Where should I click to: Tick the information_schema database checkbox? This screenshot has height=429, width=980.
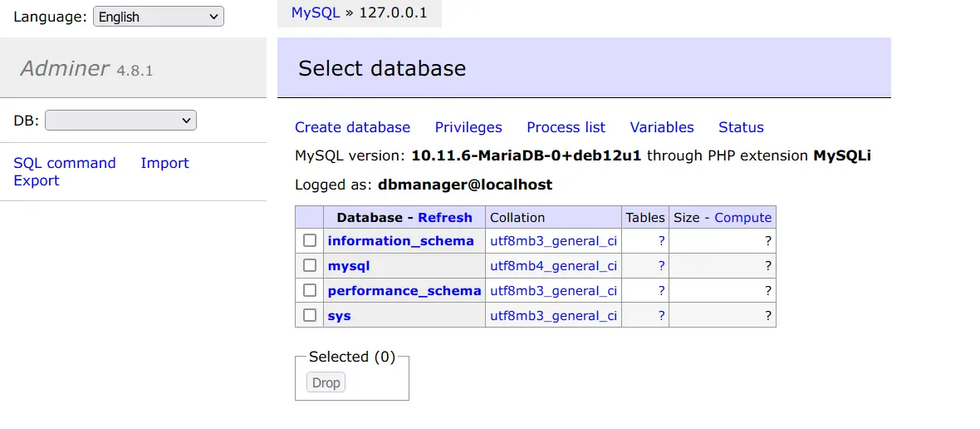[x=310, y=240]
